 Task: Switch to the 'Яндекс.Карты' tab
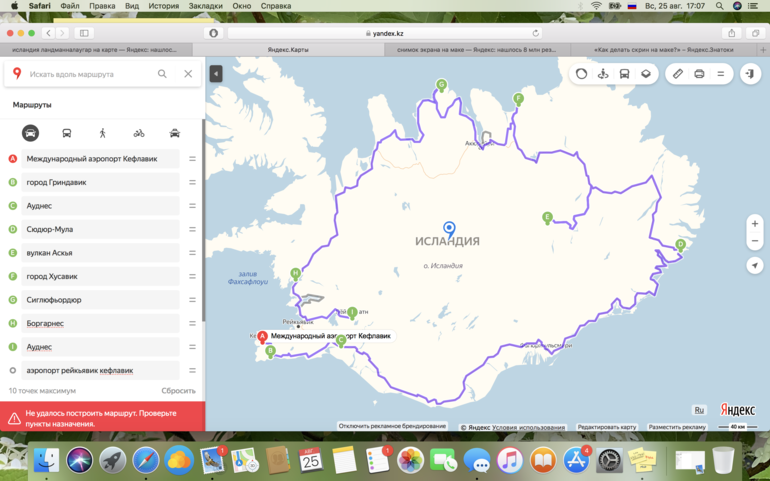[288, 50]
